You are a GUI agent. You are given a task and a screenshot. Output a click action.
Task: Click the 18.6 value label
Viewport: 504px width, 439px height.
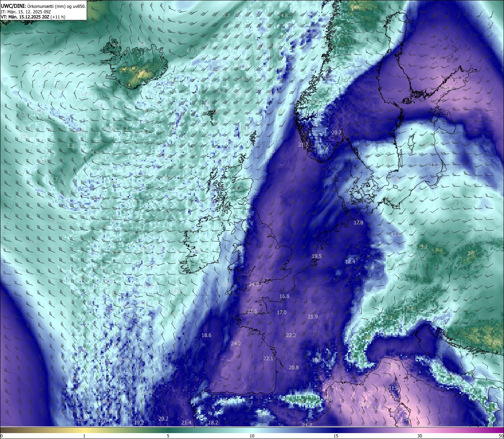pos(206,335)
